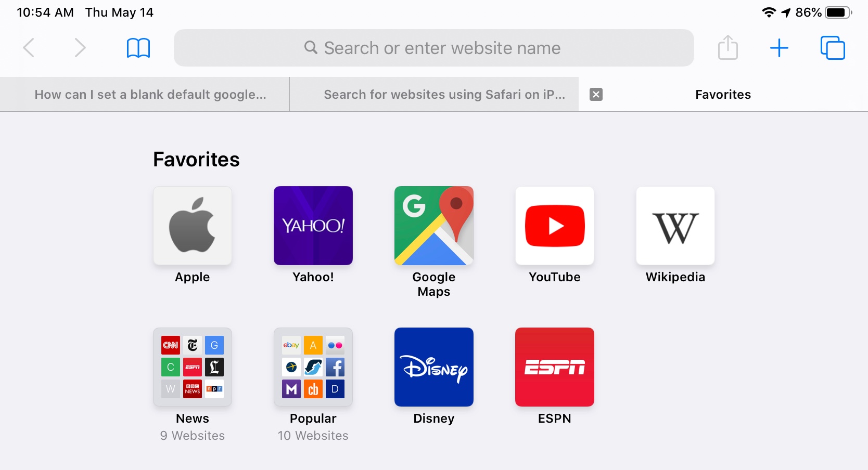Show all tabs overview
This screenshot has width=868, height=470.
click(833, 48)
